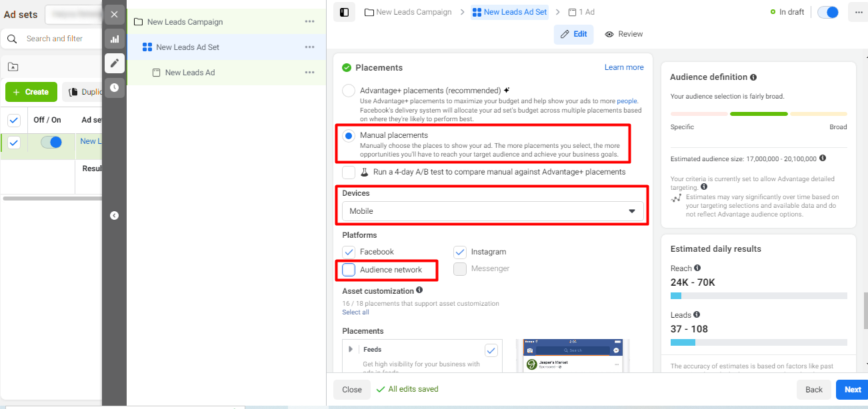The height and width of the screenshot is (409, 868).
Task: Click the Audience definition info icon
Action: [753, 77]
